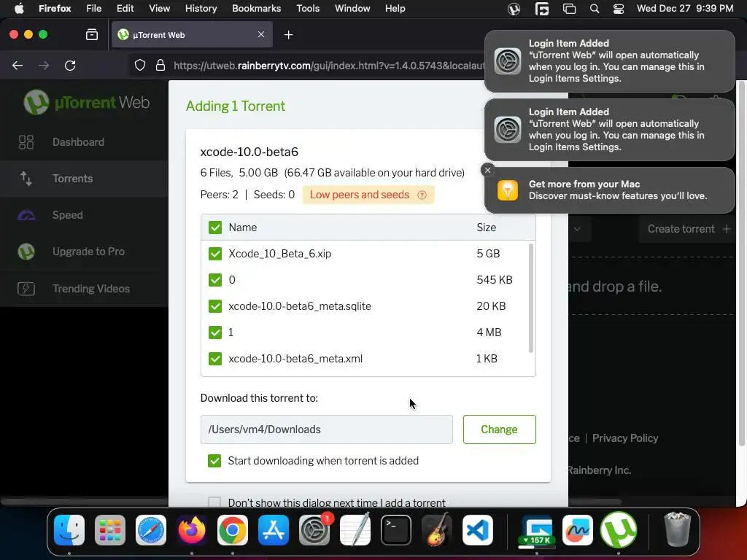Click the first Login Item Added notification
The image size is (747, 560).
(609, 61)
